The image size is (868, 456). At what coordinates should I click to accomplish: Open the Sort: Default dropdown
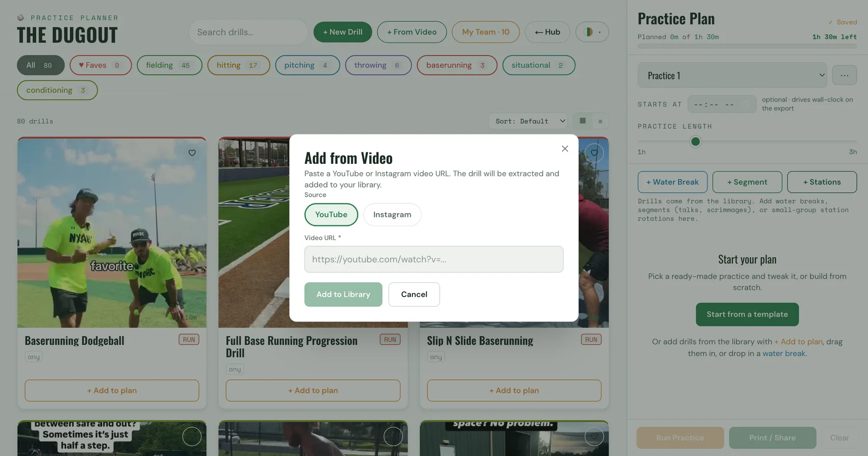pyautogui.click(x=529, y=121)
